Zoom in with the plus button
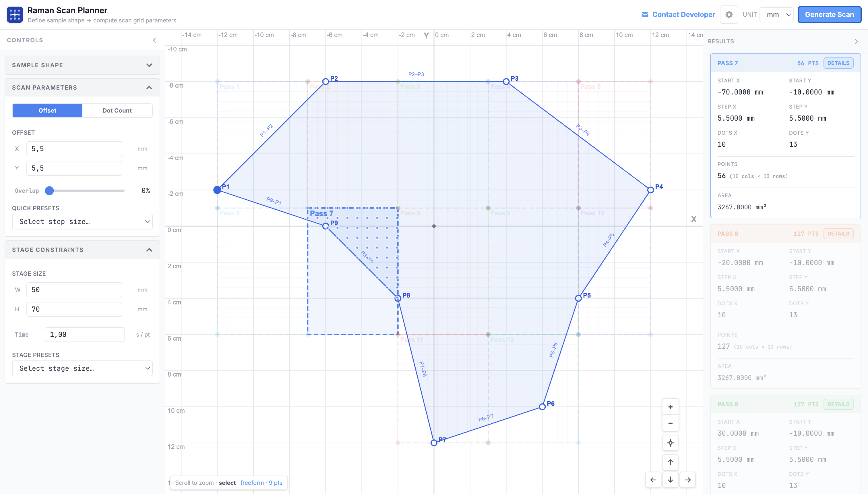This screenshot has height=494, width=868. pyautogui.click(x=670, y=407)
